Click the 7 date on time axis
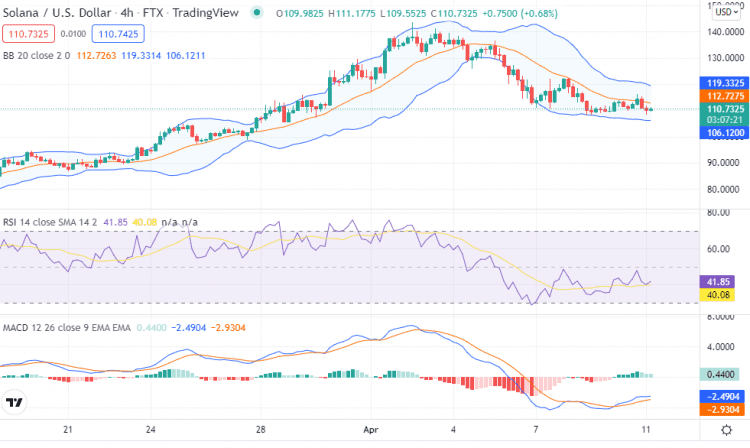 [x=536, y=429]
